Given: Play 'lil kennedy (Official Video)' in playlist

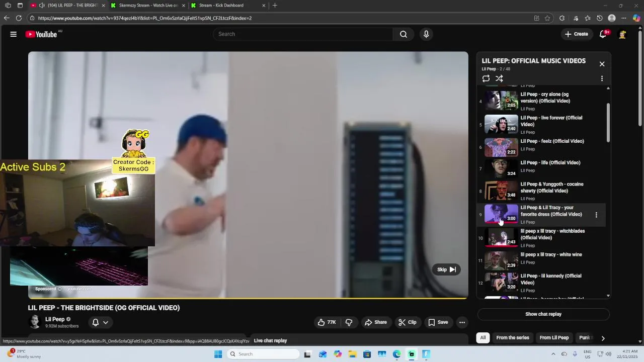Looking at the screenshot, I should click(x=542, y=283).
